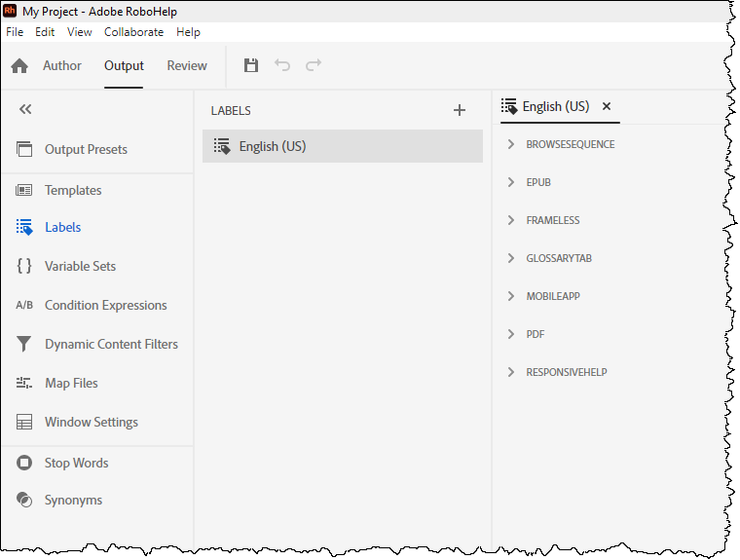Collapse the left sidebar with double chevron
Image resolution: width=740 pixels, height=560 pixels.
[x=25, y=109]
